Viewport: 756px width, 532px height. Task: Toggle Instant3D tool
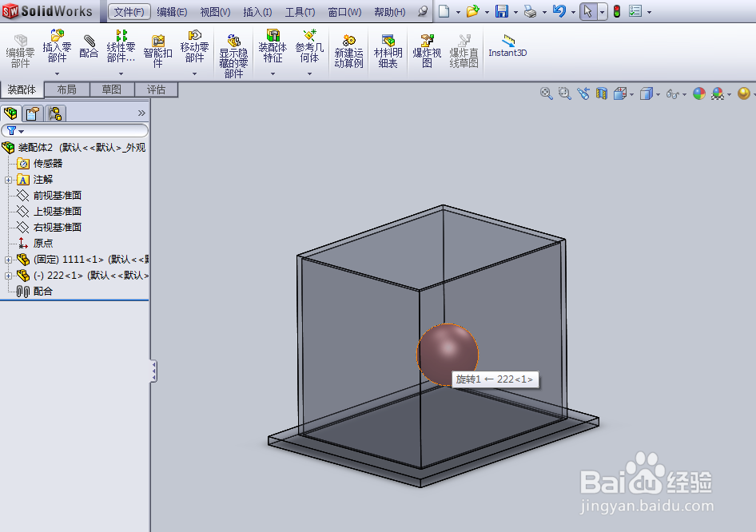click(507, 46)
